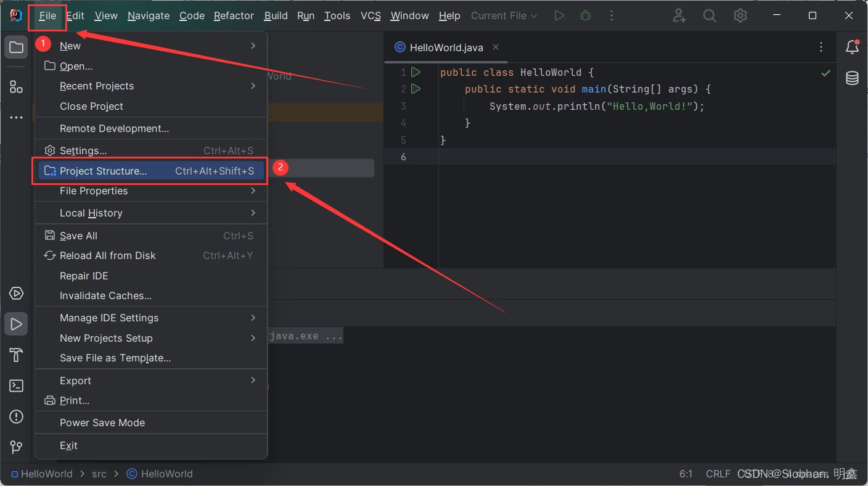Open the Git version control tool window
The width and height of the screenshot is (868, 486).
[16, 447]
